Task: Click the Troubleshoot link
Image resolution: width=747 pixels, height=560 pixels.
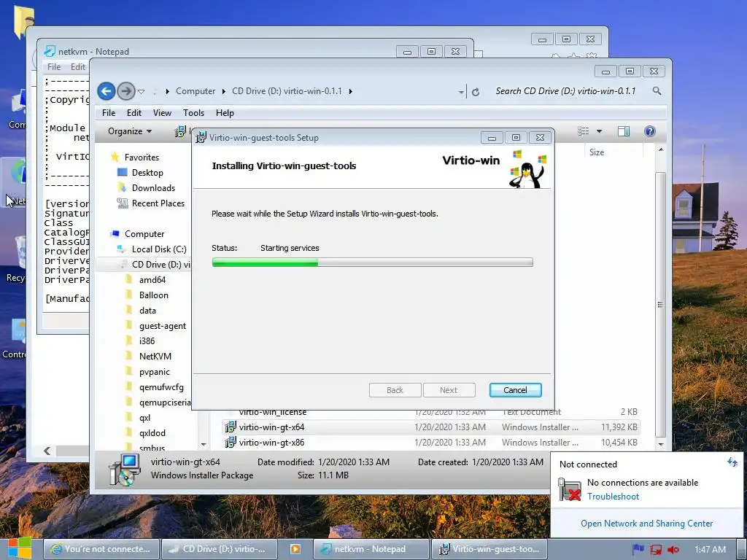Action: [613, 496]
